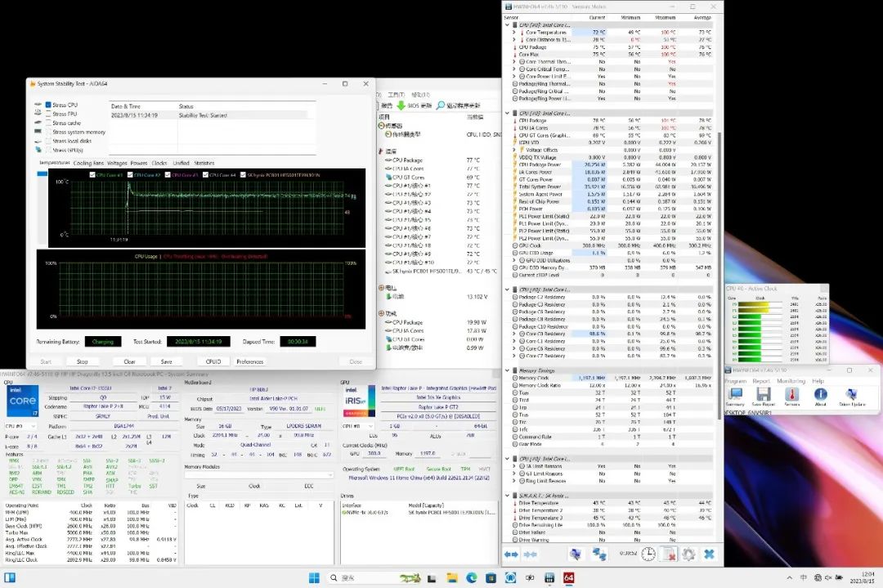883x588 pixels.
Task: Collapse the S.M.A.R.T. sensor group
Action: (x=506, y=496)
